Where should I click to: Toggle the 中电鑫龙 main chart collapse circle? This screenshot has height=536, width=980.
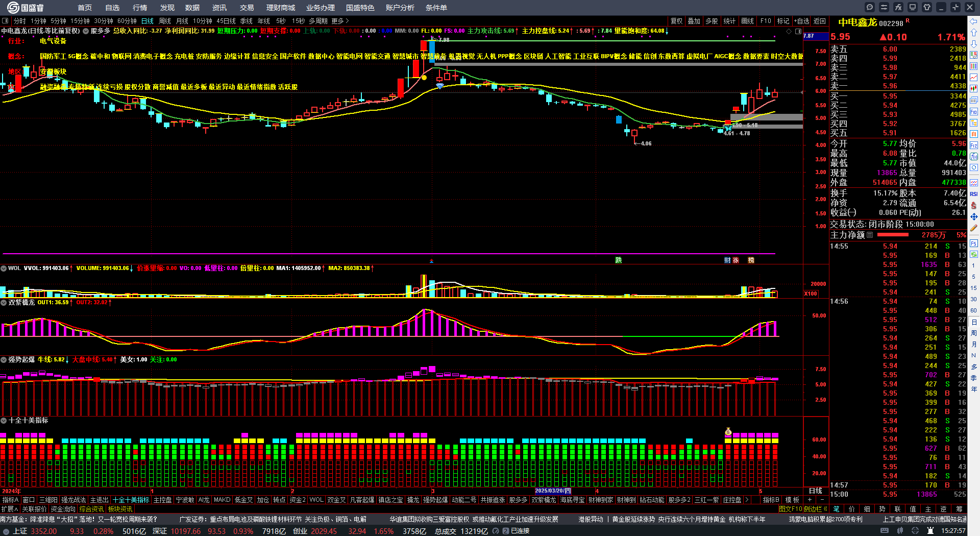[x=86, y=31]
